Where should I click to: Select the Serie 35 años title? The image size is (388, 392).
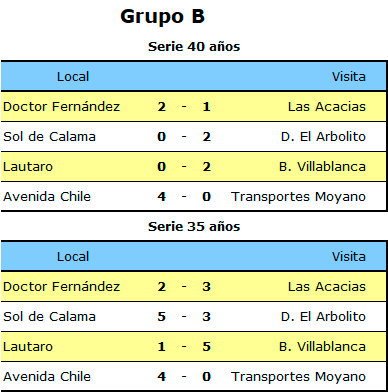(194, 227)
